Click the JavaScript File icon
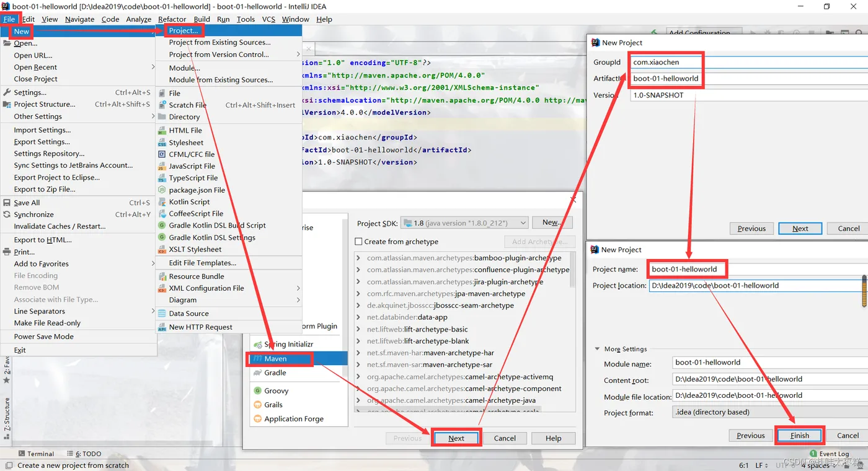This screenshot has width=868, height=471. point(162,166)
